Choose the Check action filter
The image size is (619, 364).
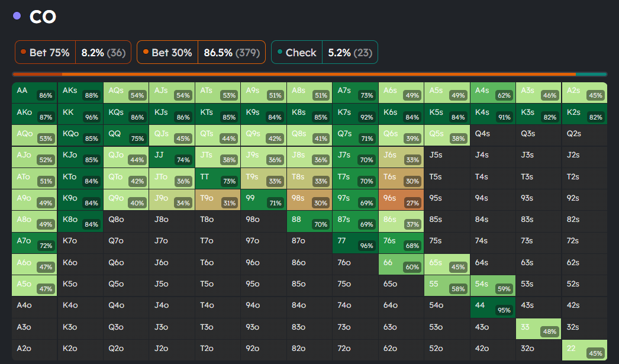[324, 52]
